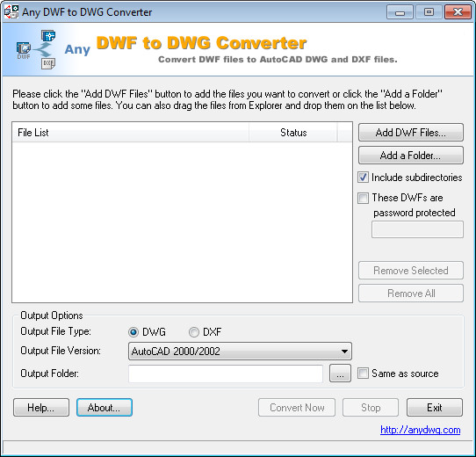476x457 pixels.
Task: Uncheck Include subdirectories
Action: [x=363, y=178]
